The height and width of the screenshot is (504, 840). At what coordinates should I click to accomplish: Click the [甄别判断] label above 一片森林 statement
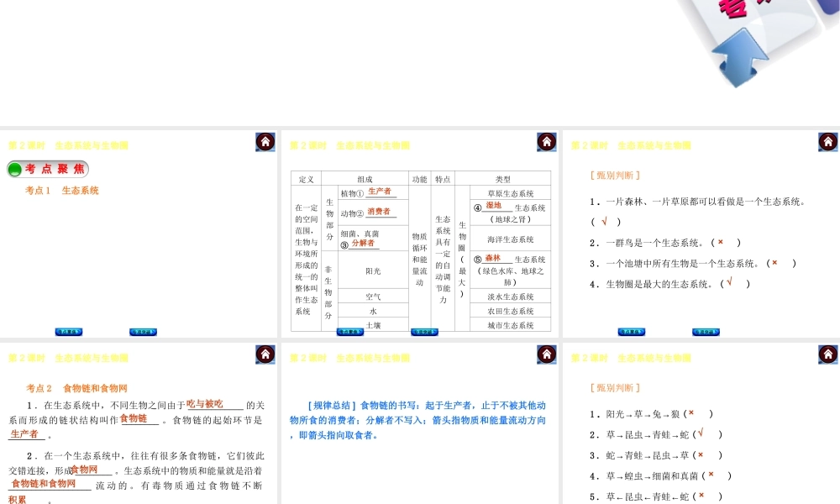point(615,176)
